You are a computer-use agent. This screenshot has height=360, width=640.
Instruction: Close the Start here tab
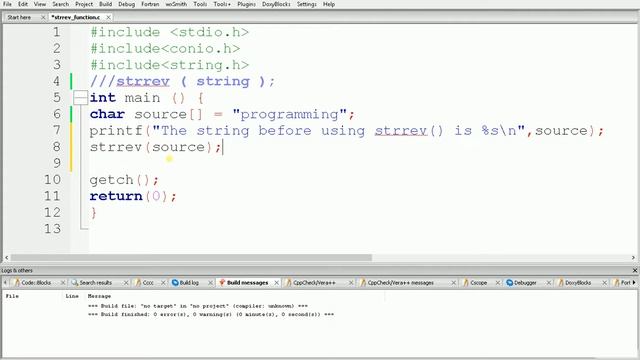coord(43,17)
